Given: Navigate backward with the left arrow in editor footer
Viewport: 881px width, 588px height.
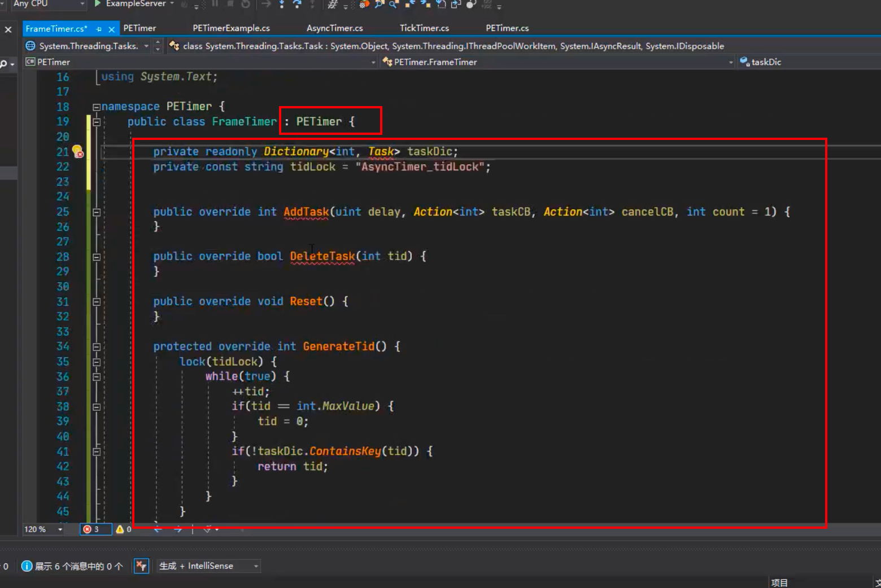Looking at the screenshot, I should [158, 529].
